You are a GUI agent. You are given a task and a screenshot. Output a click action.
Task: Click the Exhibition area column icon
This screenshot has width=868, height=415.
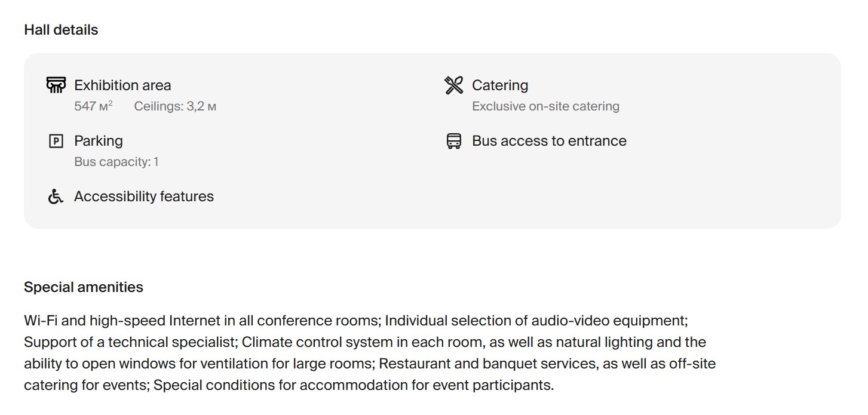pos(56,85)
